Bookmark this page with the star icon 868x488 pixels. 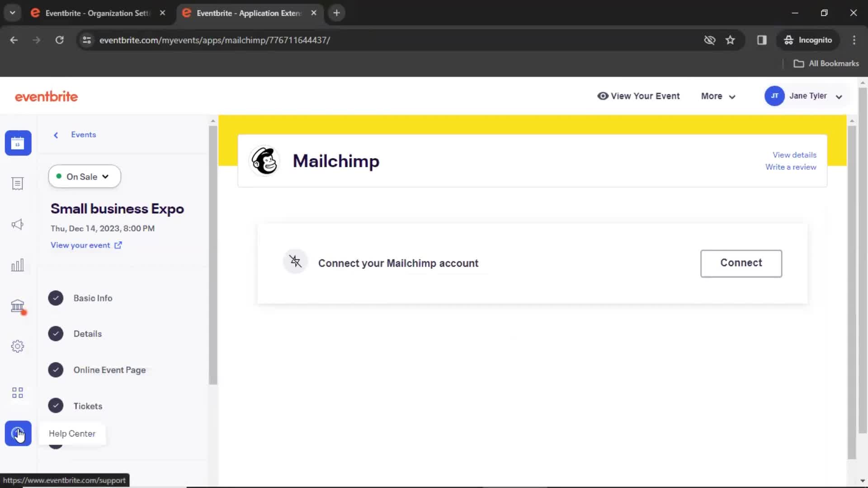[x=730, y=40]
